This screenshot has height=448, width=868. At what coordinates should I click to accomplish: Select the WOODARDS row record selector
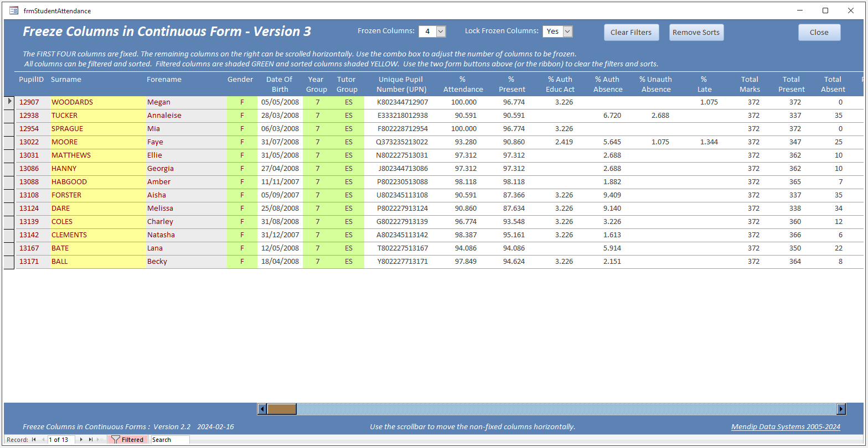click(x=9, y=102)
